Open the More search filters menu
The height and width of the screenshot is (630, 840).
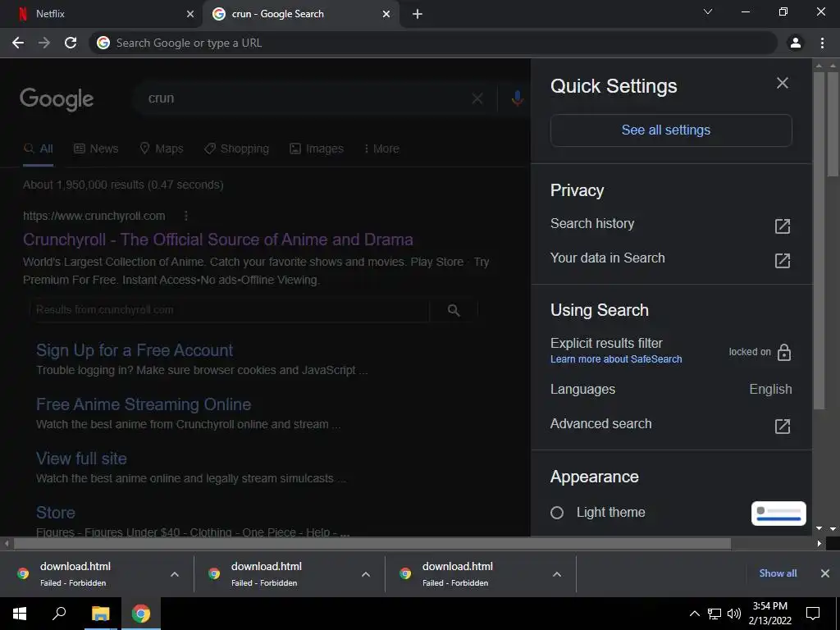point(381,148)
